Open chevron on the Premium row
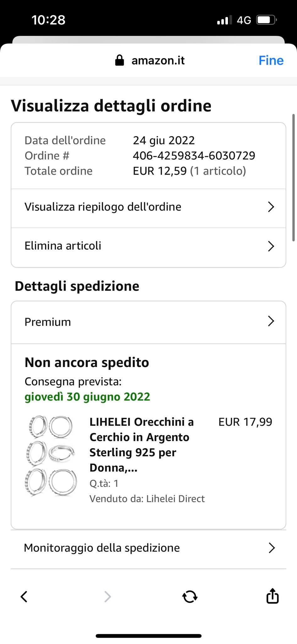 tap(271, 321)
